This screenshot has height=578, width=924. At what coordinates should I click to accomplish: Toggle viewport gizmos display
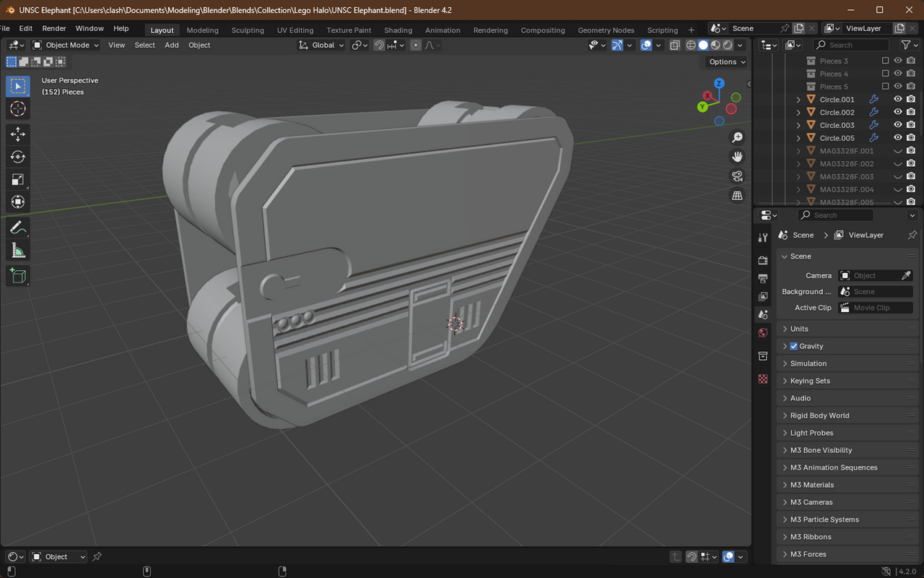(618, 45)
